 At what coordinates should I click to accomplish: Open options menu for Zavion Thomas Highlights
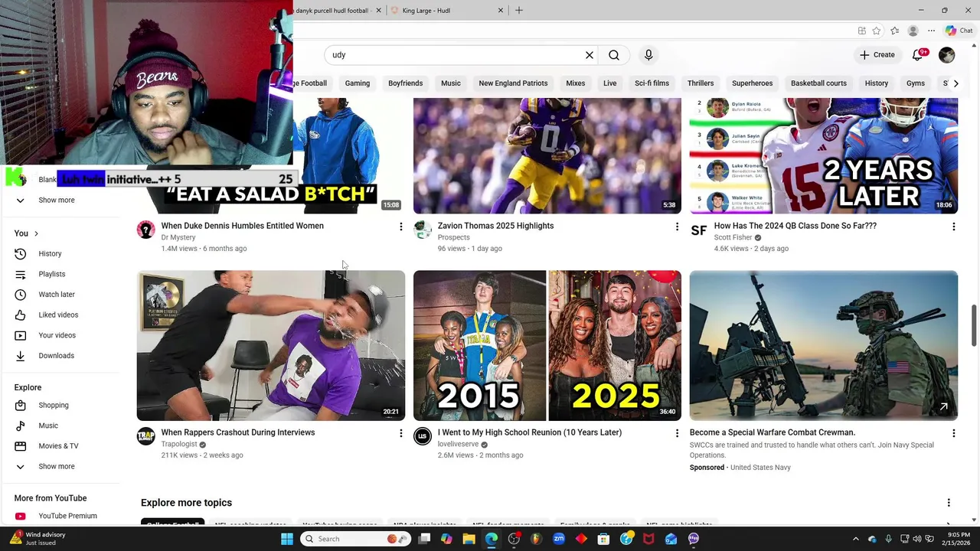[677, 227]
